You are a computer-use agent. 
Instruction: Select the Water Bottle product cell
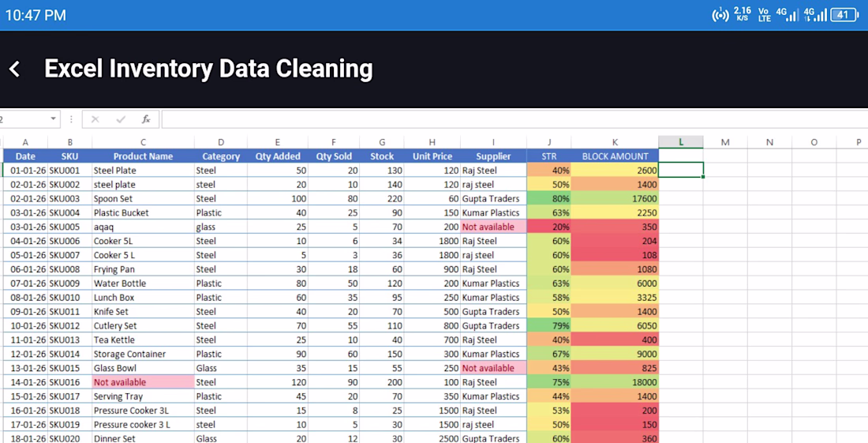[x=144, y=283]
